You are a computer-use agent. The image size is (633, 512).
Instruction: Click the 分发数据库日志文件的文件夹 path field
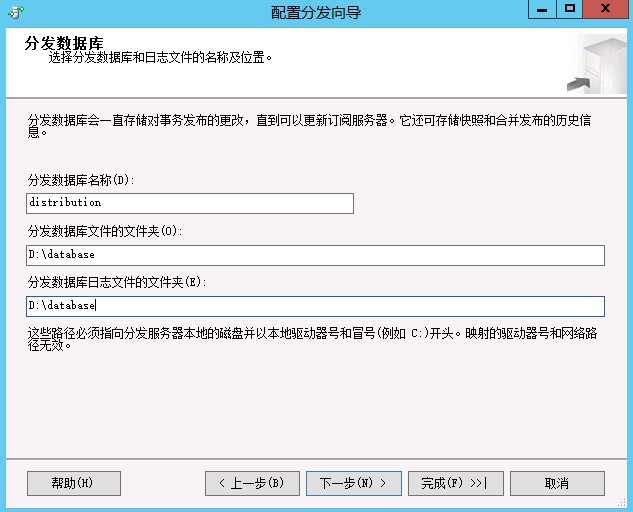click(x=315, y=306)
